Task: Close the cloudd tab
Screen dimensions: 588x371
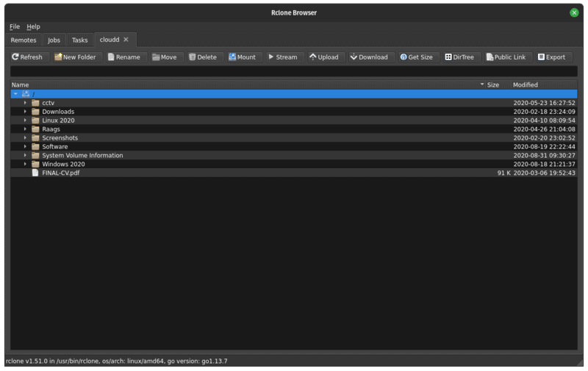Action: click(x=126, y=40)
